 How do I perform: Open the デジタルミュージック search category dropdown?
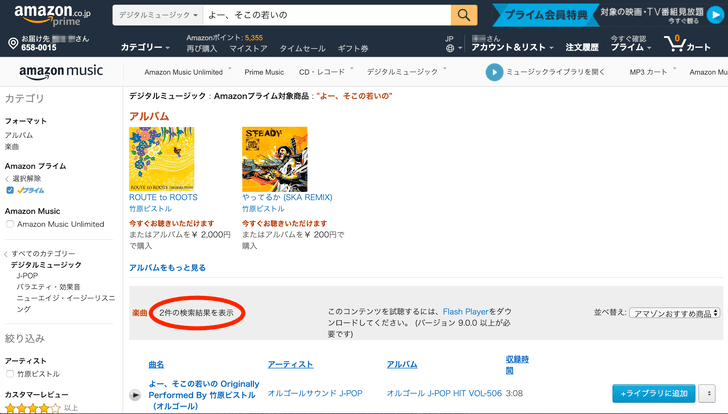point(158,15)
